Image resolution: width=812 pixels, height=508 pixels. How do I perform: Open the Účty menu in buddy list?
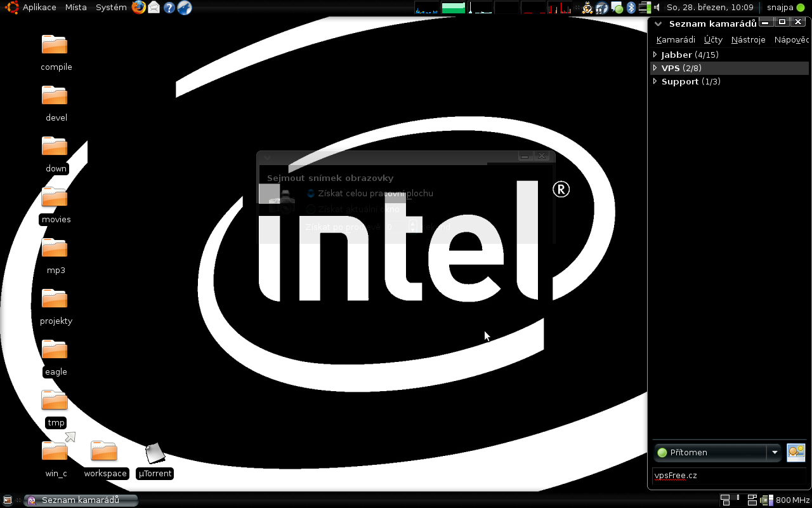coord(713,39)
